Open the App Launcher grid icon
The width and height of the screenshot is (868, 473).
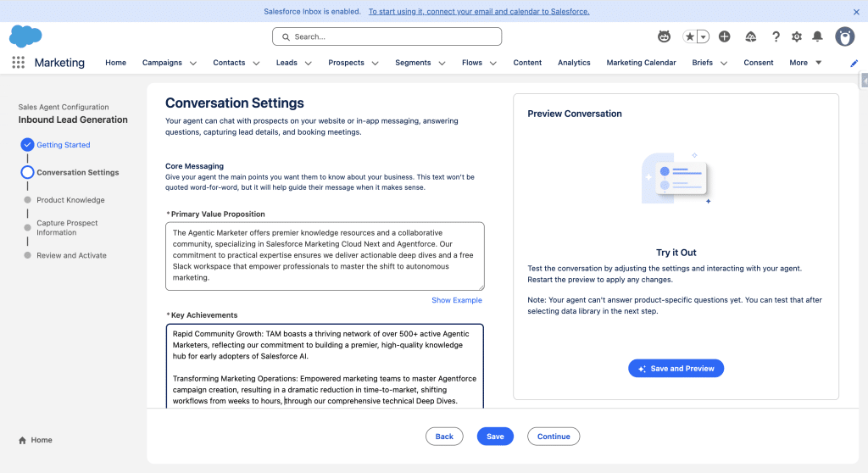pos(18,63)
